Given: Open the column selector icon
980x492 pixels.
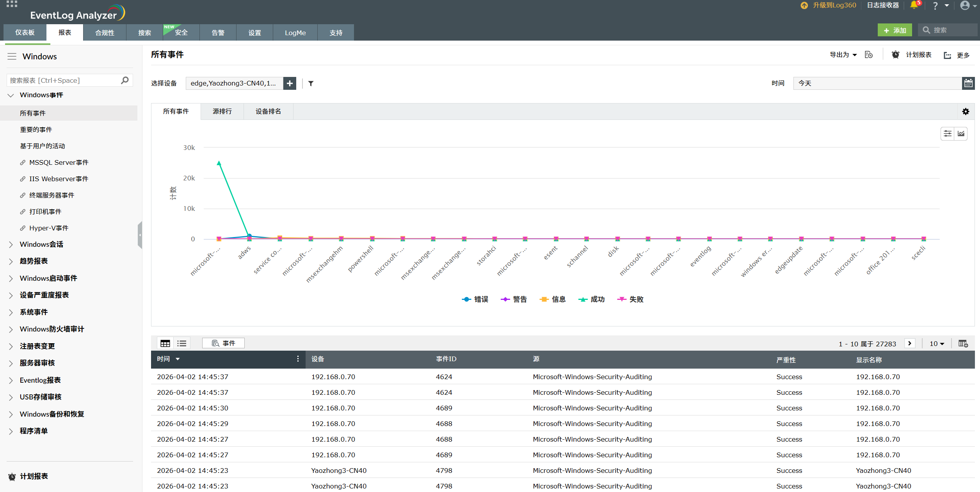Looking at the screenshot, I should 963,344.
